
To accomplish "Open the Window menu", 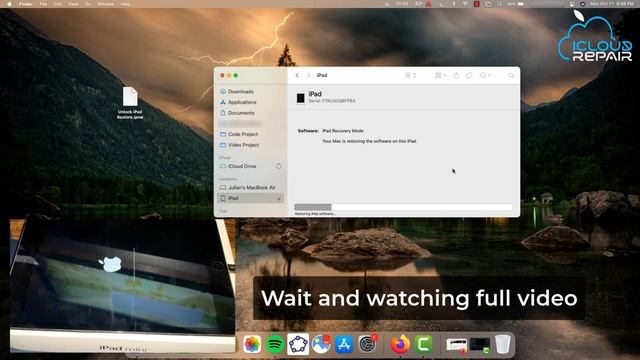I will 106,4.
